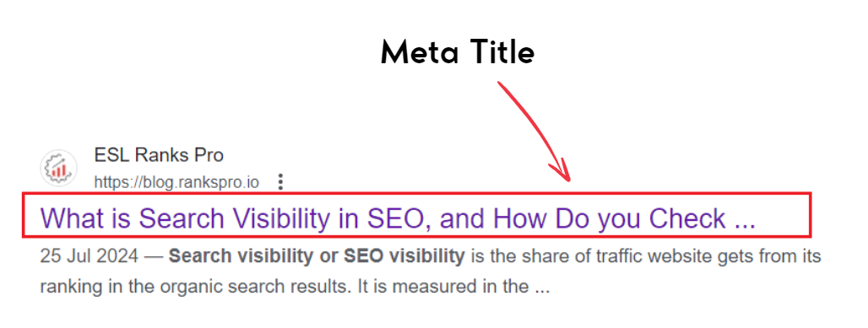Open the three-dot options next to URL
Viewport: 868px width, 328px height.
click(280, 182)
